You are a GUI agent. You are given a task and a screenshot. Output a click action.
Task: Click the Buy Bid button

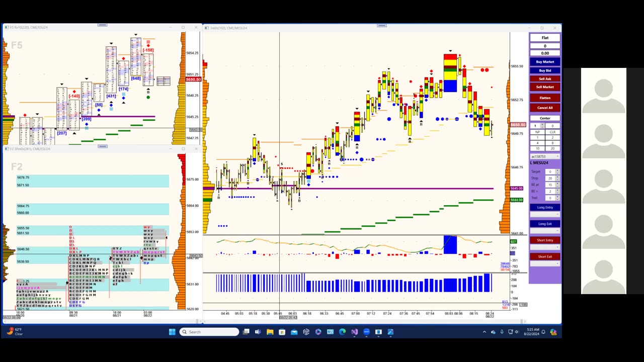545,70
